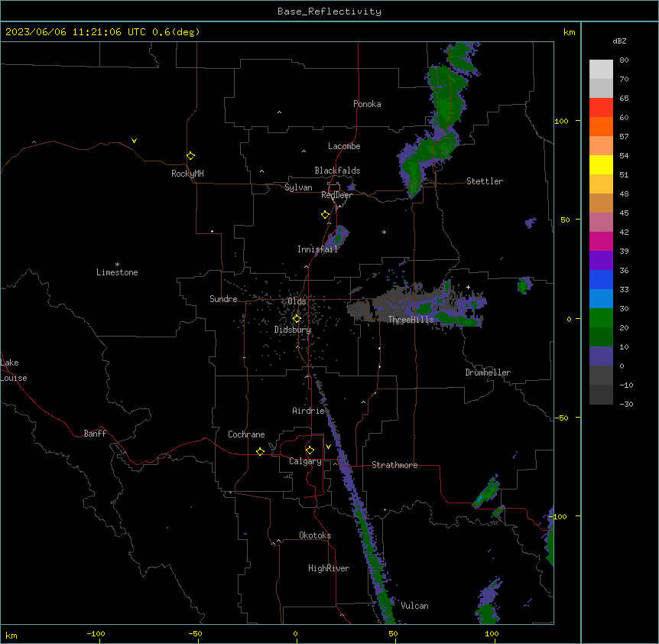659x644 pixels.
Task: Click the Innisfail city label
Action: click(317, 249)
